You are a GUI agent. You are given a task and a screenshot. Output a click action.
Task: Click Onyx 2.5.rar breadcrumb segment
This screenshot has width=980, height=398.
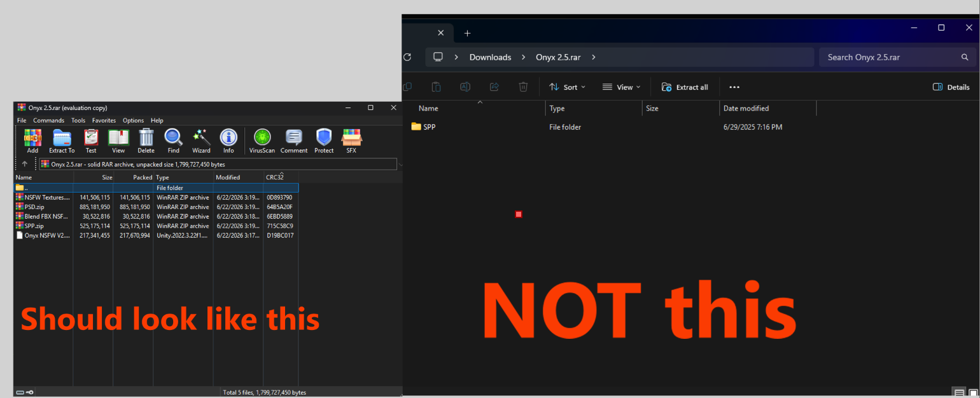pos(558,57)
